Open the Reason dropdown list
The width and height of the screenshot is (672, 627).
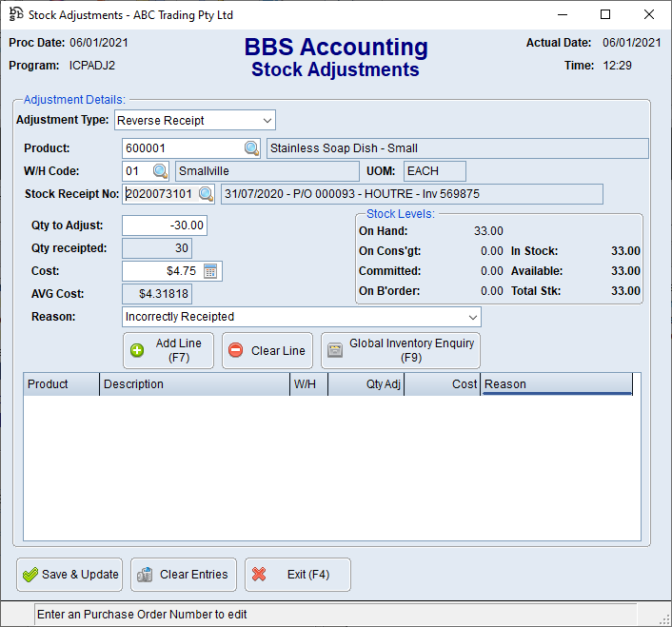click(x=473, y=317)
